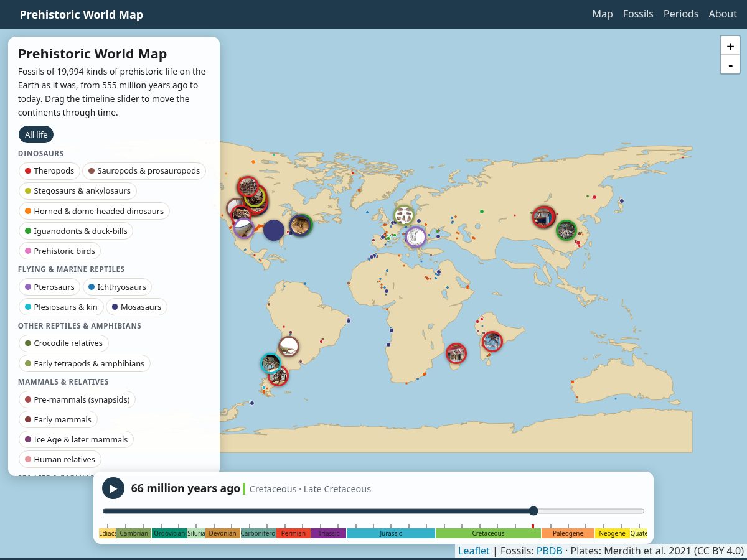Toggle Mosasaurs filter
This screenshot has width=747, height=560.
pyautogui.click(x=136, y=307)
